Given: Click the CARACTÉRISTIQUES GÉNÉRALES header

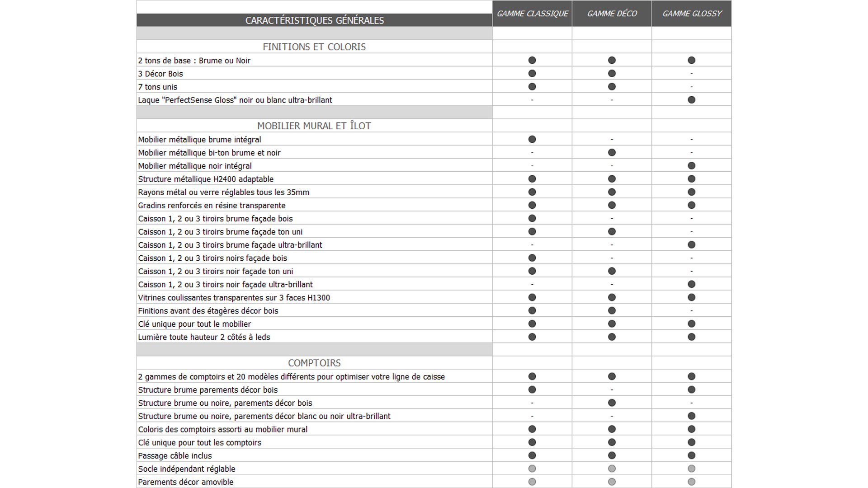Looking at the screenshot, I should [314, 20].
